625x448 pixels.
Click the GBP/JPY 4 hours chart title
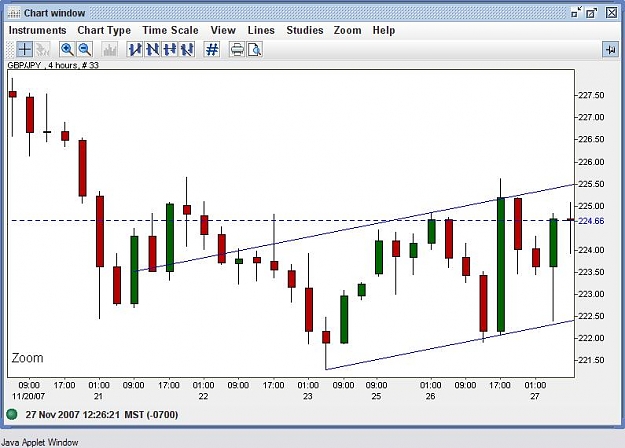(53, 65)
